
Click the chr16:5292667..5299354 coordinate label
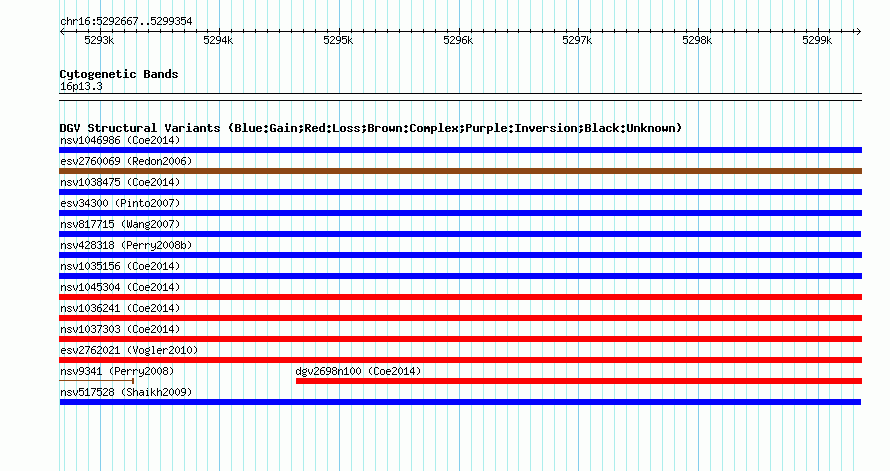point(126,22)
